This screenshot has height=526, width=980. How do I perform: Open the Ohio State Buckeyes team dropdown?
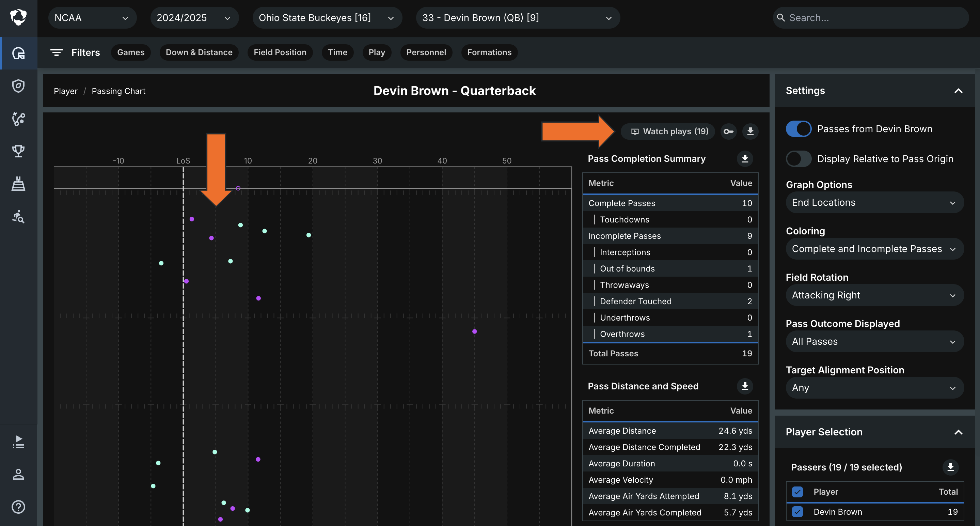coord(327,18)
